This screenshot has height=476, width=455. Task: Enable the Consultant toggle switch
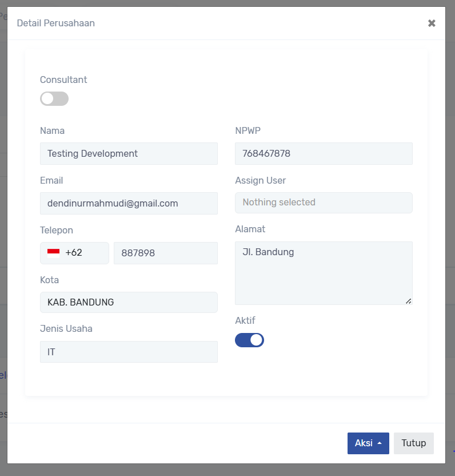(54, 99)
